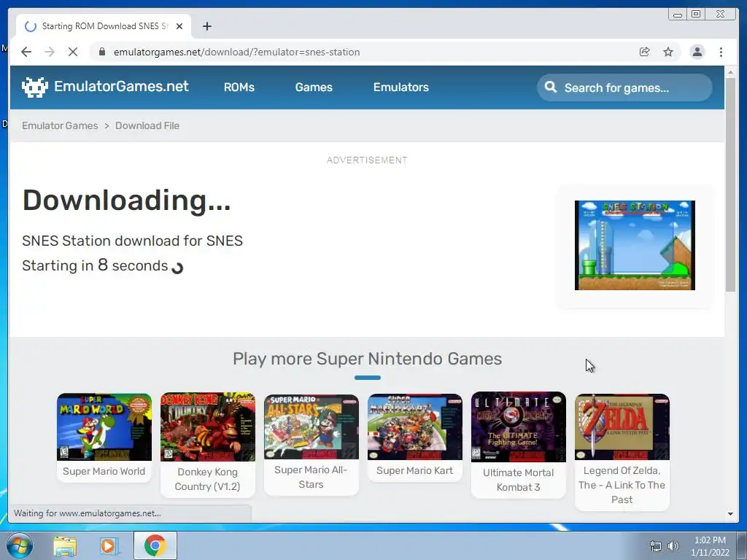Click the SNES Station download for SNES text

(x=133, y=241)
